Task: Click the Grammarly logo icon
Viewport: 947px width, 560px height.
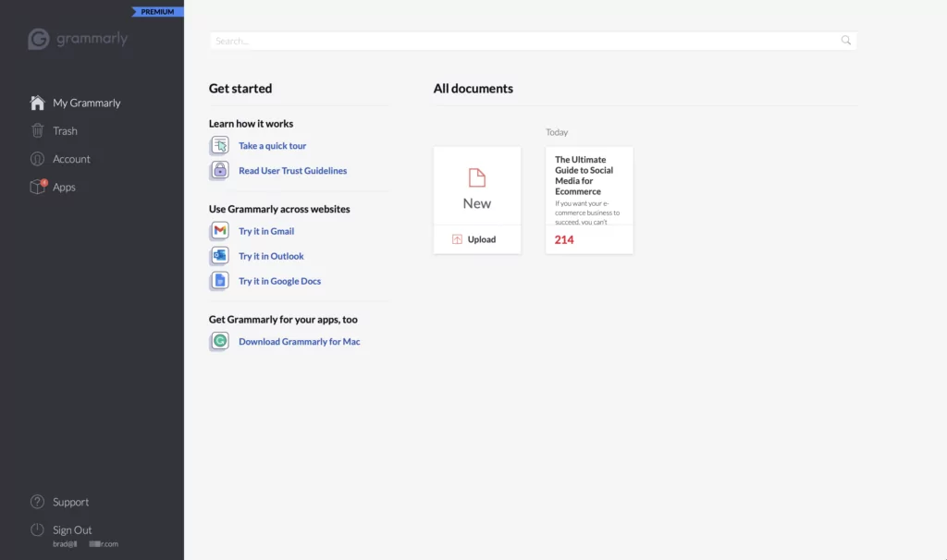Action: (38, 39)
